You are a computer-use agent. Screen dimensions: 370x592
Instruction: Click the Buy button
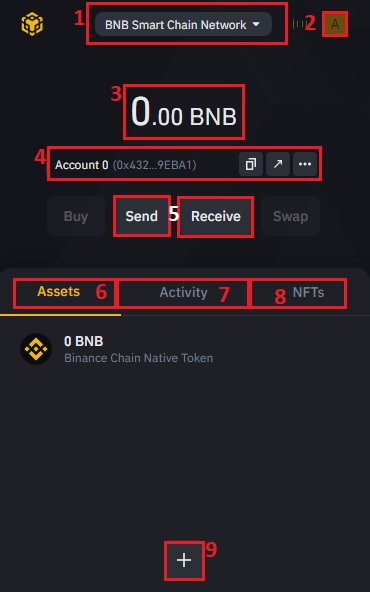[76, 216]
